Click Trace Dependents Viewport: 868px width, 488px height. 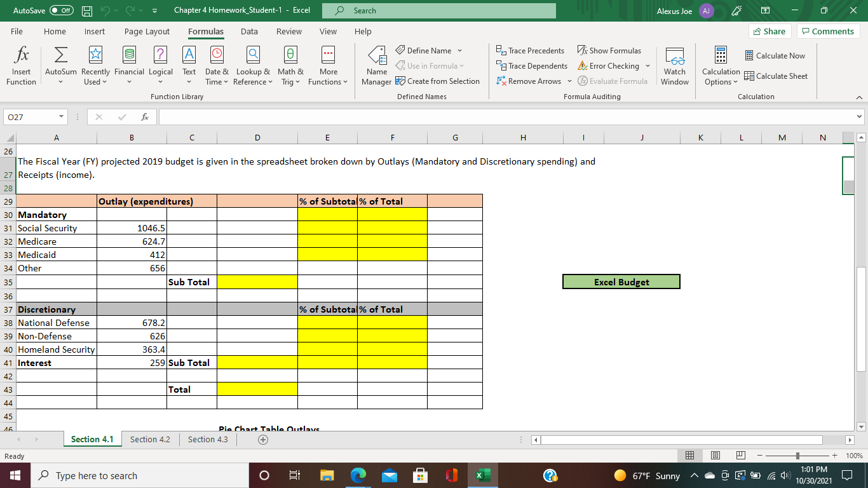tap(532, 65)
